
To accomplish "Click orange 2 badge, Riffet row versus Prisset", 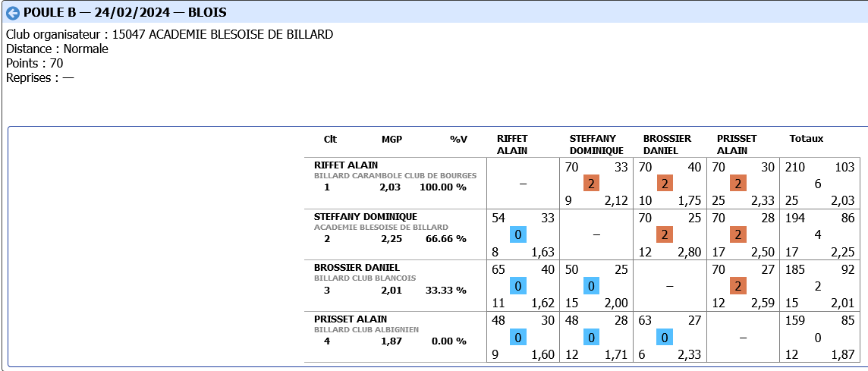I will pos(738,184).
